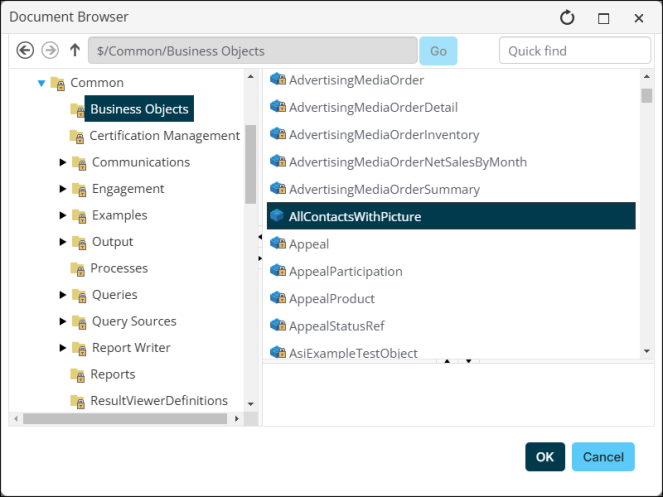Click the Certification Management folder icon
The width and height of the screenshot is (663, 497).
click(x=77, y=137)
